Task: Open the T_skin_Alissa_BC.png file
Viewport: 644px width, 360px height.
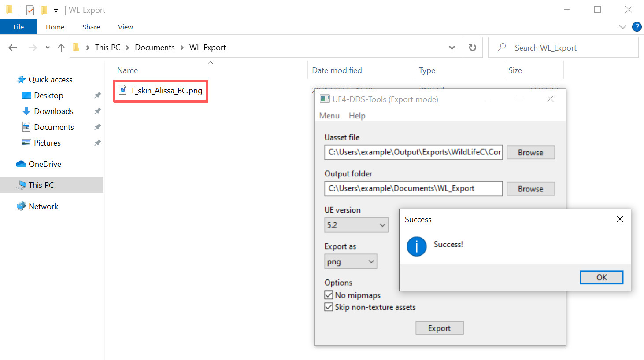Action: point(166,91)
